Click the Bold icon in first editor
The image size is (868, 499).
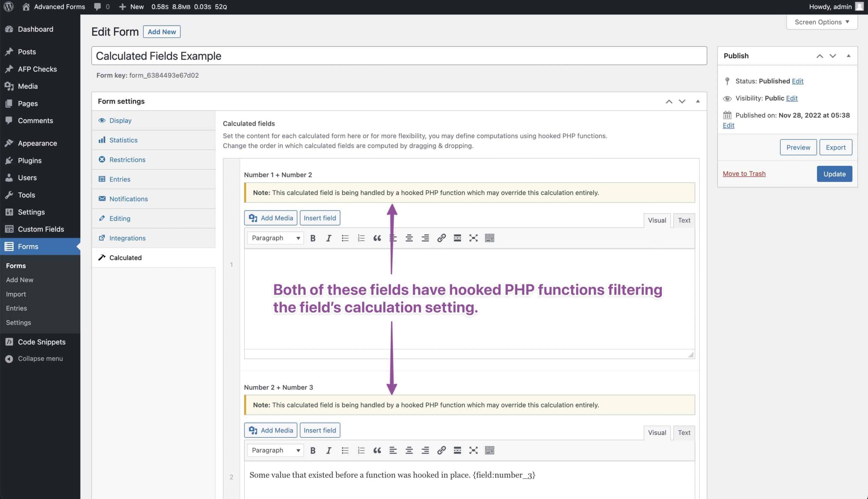point(312,238)
